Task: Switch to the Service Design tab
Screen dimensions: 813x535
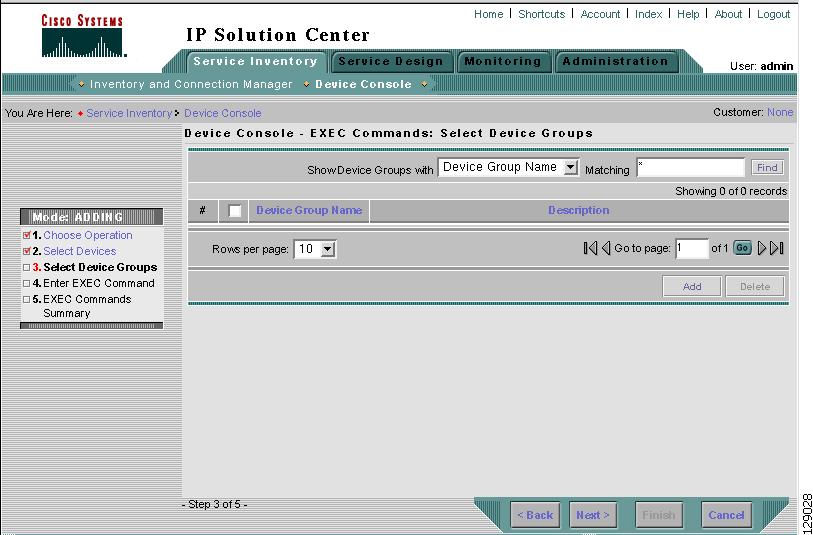Action: 391,62
